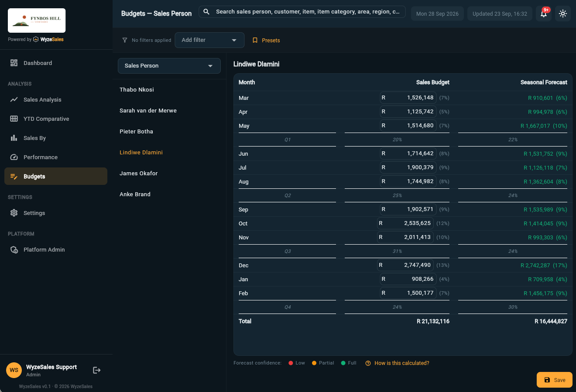
Task: Open Platform Admin menu item
Action: [x=56, y=249]
